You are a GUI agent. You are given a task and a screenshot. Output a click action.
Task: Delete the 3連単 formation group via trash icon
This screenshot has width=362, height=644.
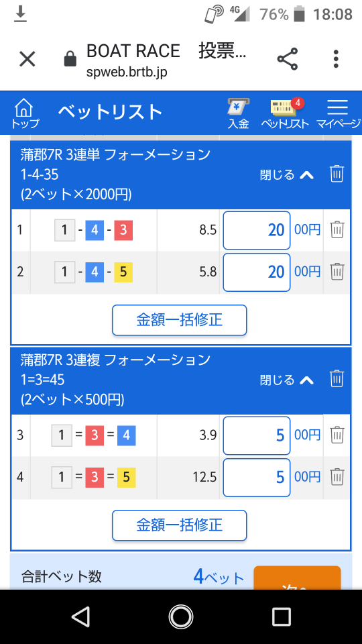pyautogui.click(x=337, y=174)
